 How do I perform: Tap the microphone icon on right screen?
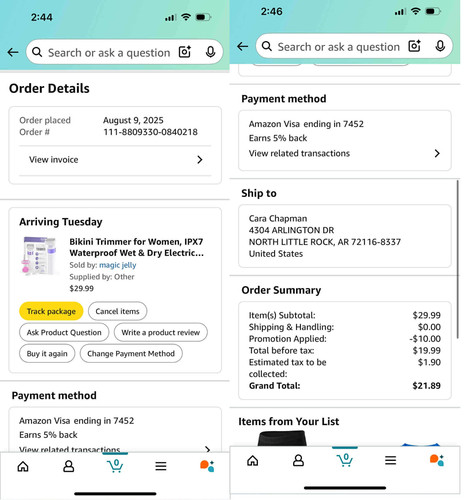440,46
